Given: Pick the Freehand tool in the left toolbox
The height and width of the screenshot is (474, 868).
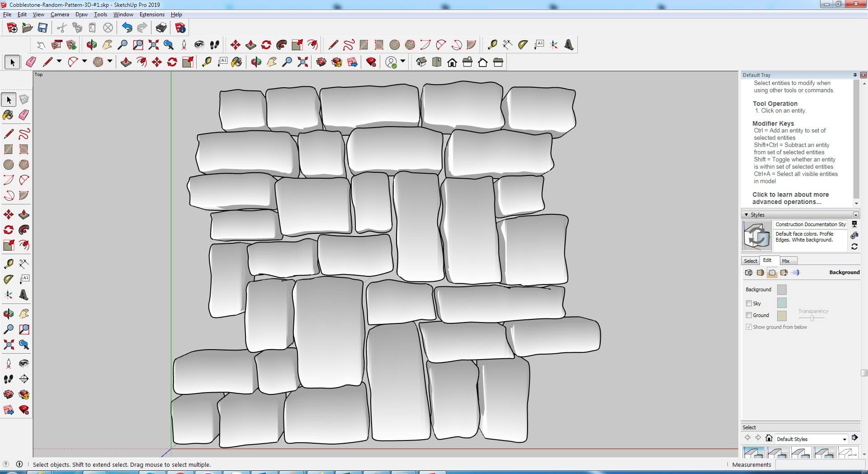Looking at the screenshot, I should tap(24, 134).
